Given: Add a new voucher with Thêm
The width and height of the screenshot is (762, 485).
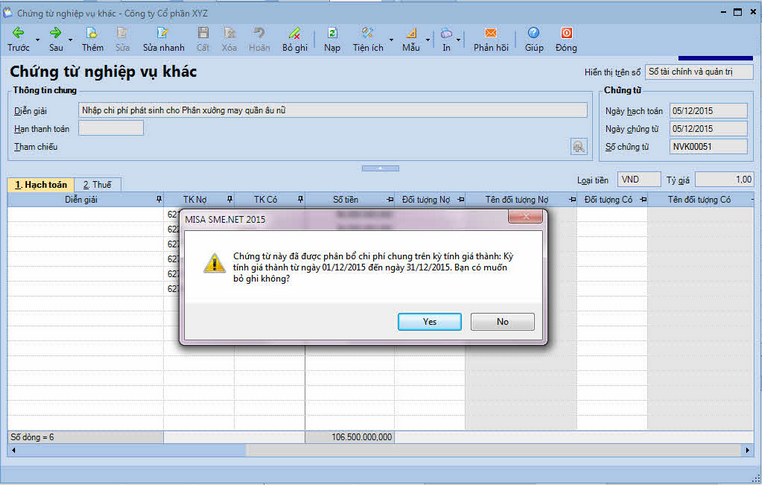Looking at the screenshot, I should pyautogui.click(x=92, y=39).
